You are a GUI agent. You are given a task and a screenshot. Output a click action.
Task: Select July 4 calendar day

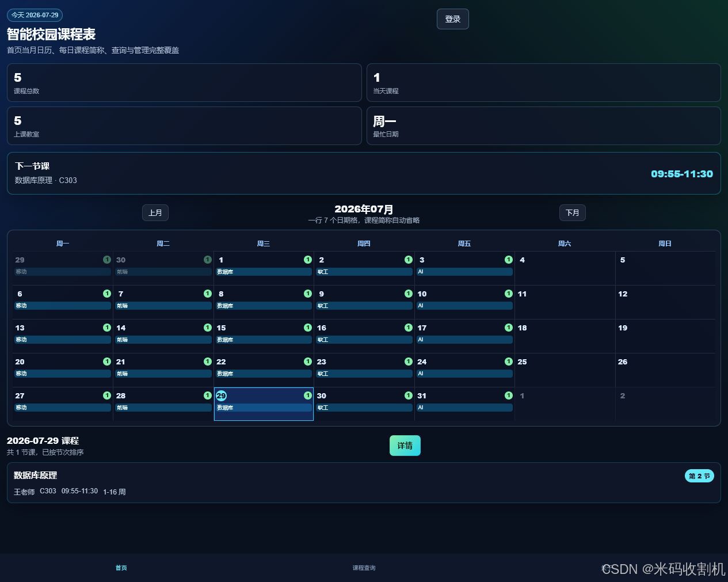tap(565, 268)
